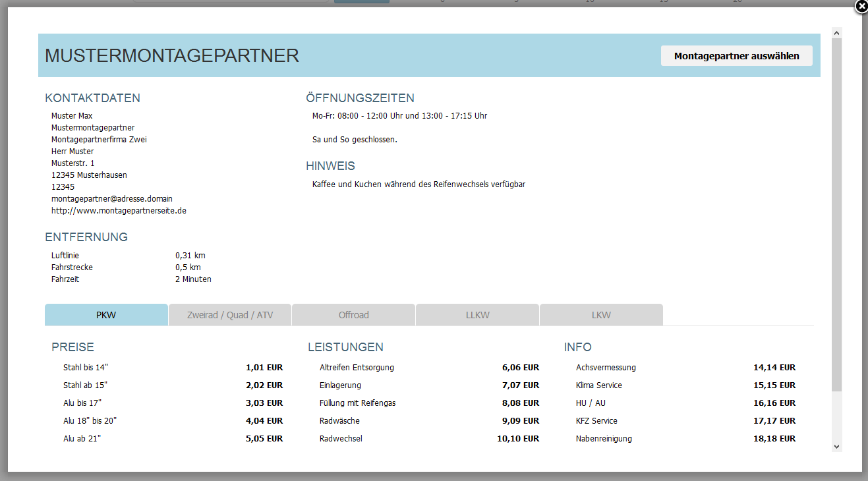Switch to the LLKW tab
This screenshot has height=481, width=868.
click(x=478, y=315)
